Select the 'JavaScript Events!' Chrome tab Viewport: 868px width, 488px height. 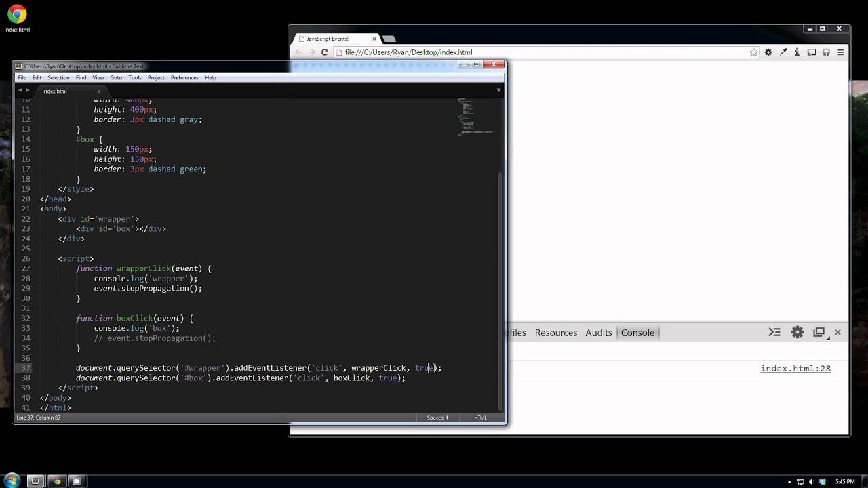click(336, 39)
